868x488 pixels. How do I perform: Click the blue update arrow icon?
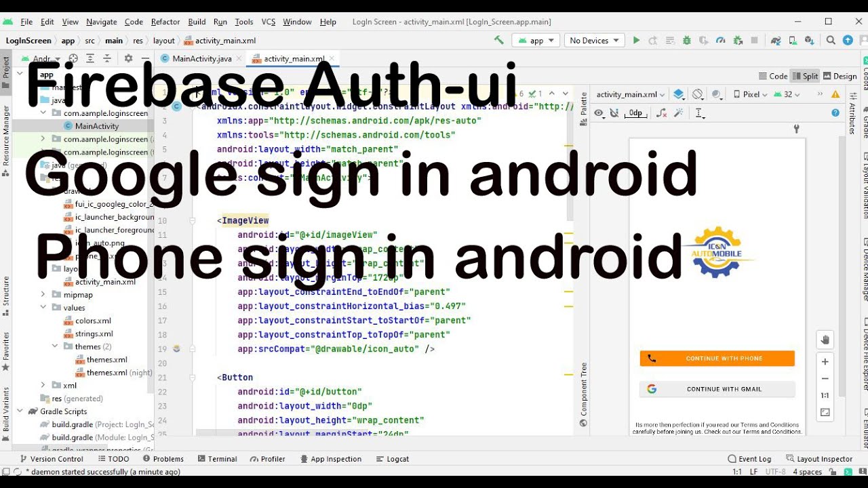848,40
